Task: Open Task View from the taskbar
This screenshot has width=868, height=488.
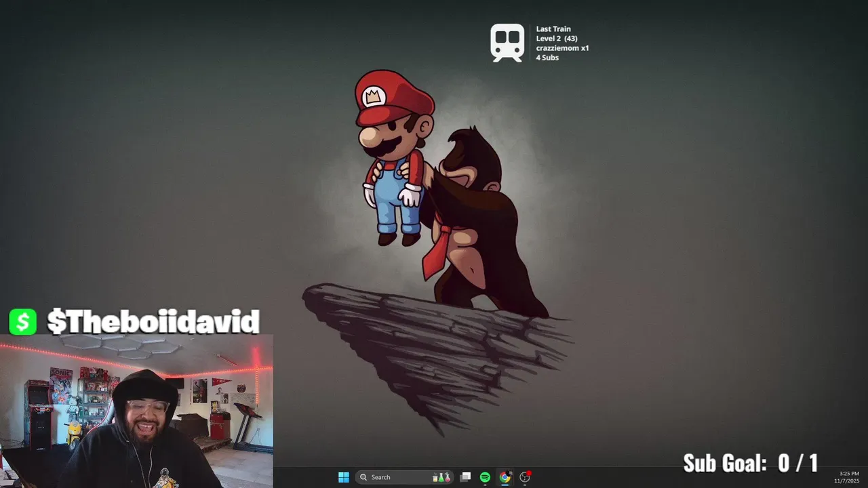Action: tap(465, 477)
